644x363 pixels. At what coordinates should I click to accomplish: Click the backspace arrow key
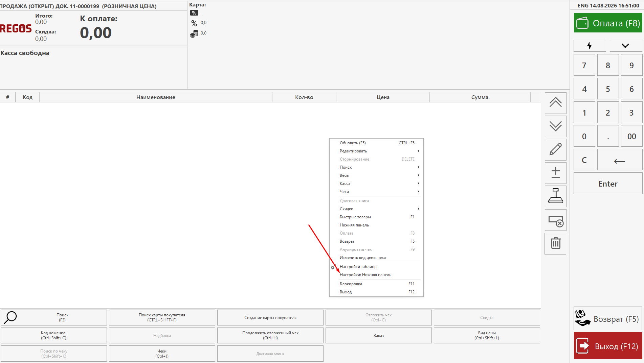click(620, 160)
